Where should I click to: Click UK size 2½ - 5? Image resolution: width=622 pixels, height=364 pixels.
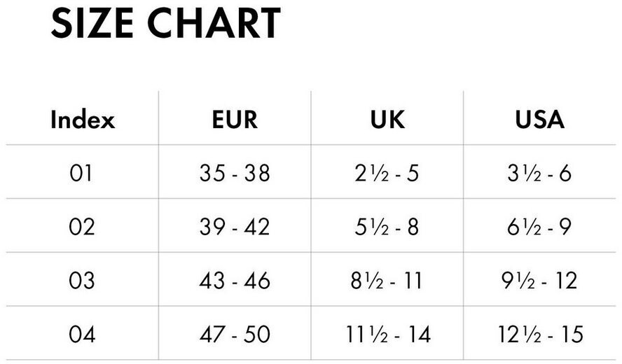tap(387, 173)
